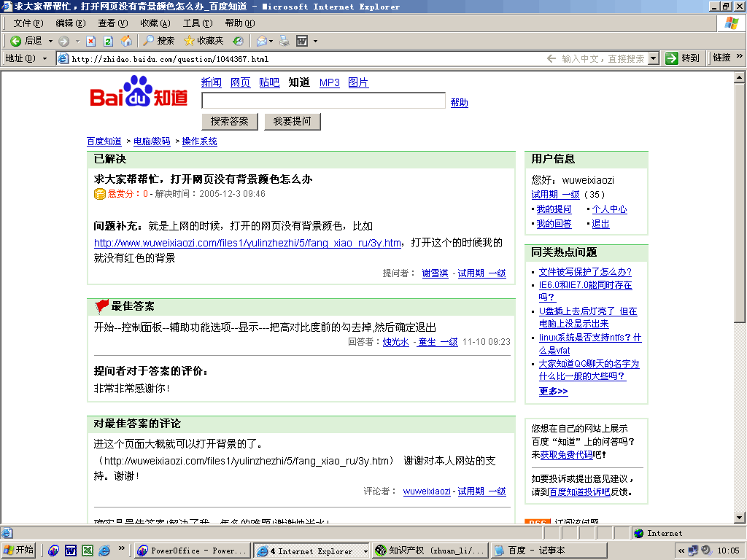747x560 pixels.
Task: Click the Mail envelope icon
Action: (x=262, y=42)
